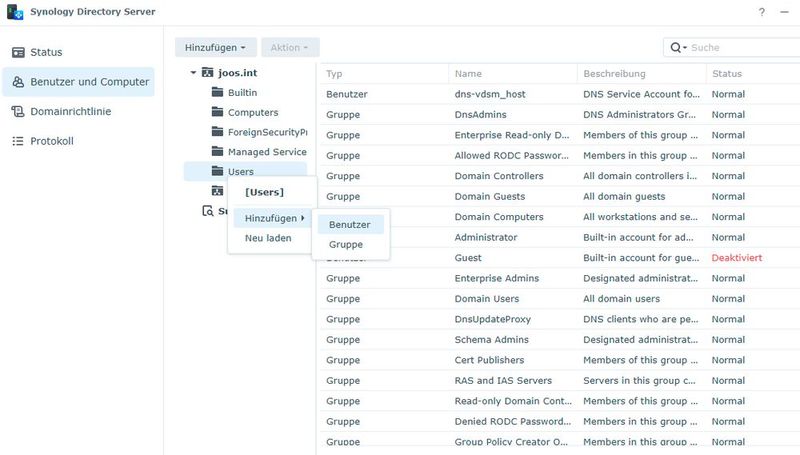Viewport: 800px width, 455px height.
Task: Click the Status sidebar icon
Action: (x=18, y=53)
